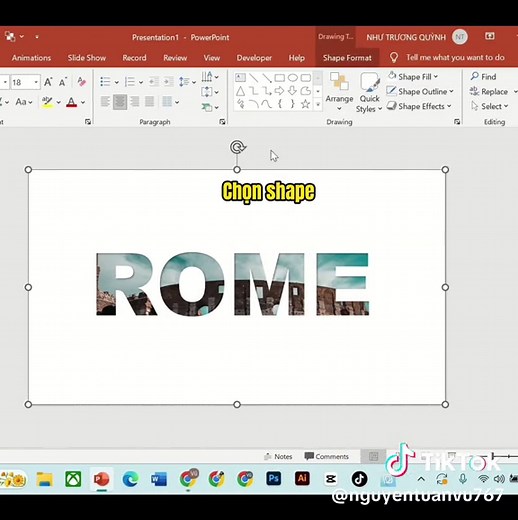Select the Right Brace shape

tap(292, 104)
